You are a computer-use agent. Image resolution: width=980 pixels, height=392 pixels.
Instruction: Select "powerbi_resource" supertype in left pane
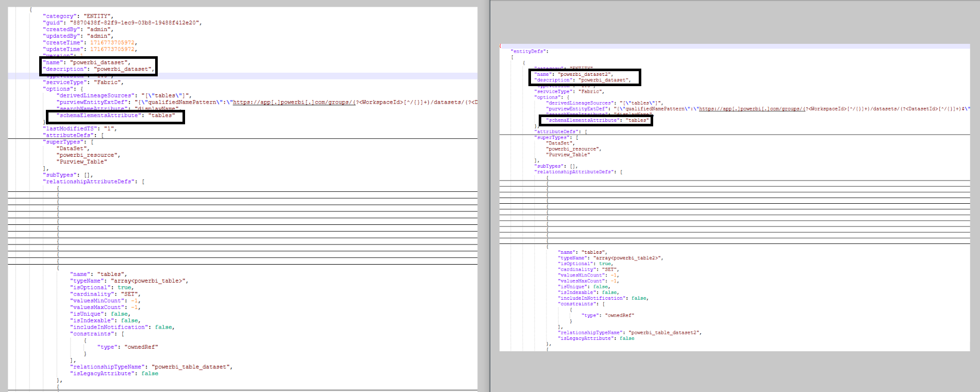pos(87,155)
